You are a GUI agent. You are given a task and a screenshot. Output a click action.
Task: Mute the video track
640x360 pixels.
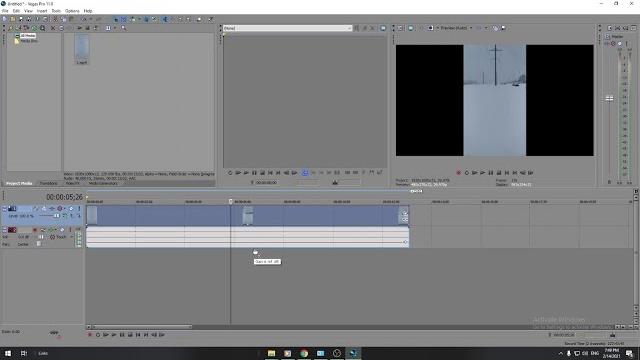[x=71, y=209]
